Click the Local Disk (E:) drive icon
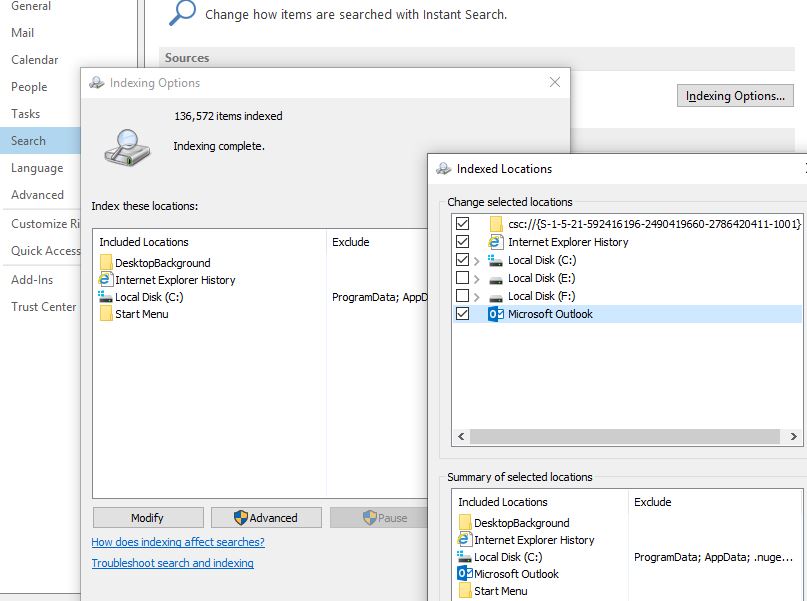Image resolution: width=807 pixels, height=601 pixels. (x=495, y=278)
